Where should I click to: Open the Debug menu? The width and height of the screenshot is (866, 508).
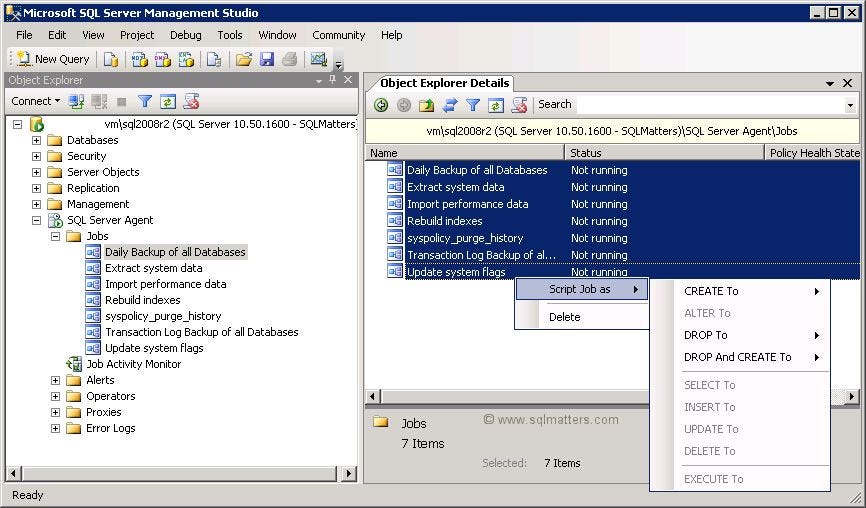click(186, 35)
